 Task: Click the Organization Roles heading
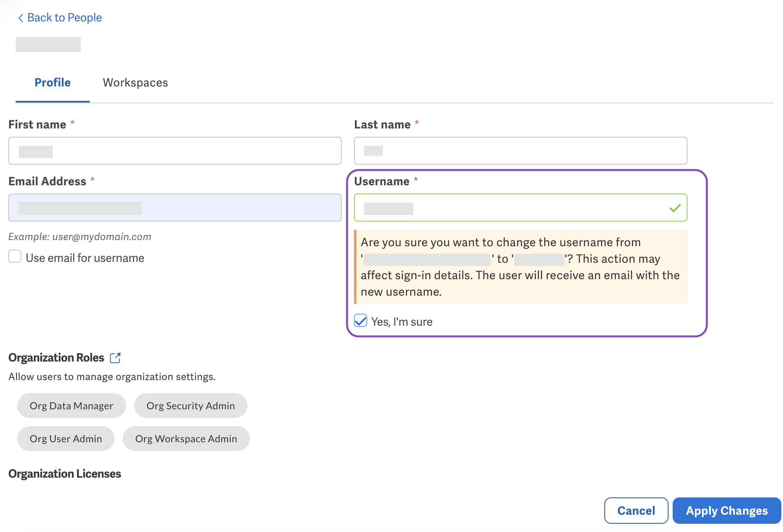coord(56,358)
